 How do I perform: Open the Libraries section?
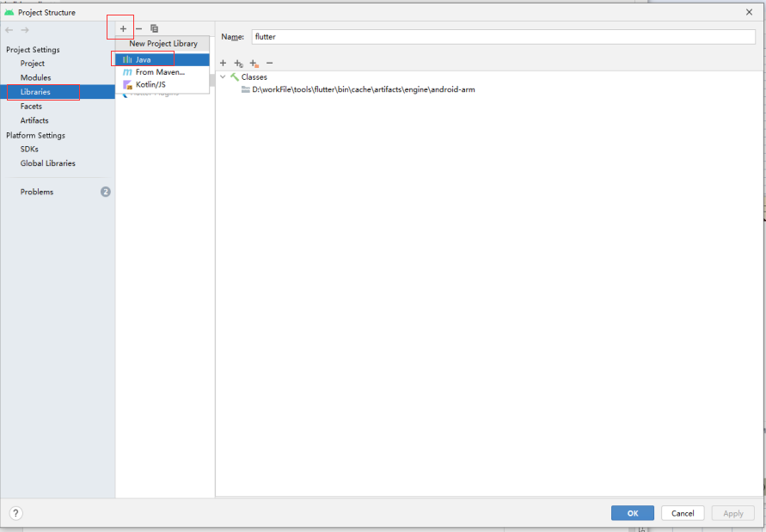[x=39, y=92]
